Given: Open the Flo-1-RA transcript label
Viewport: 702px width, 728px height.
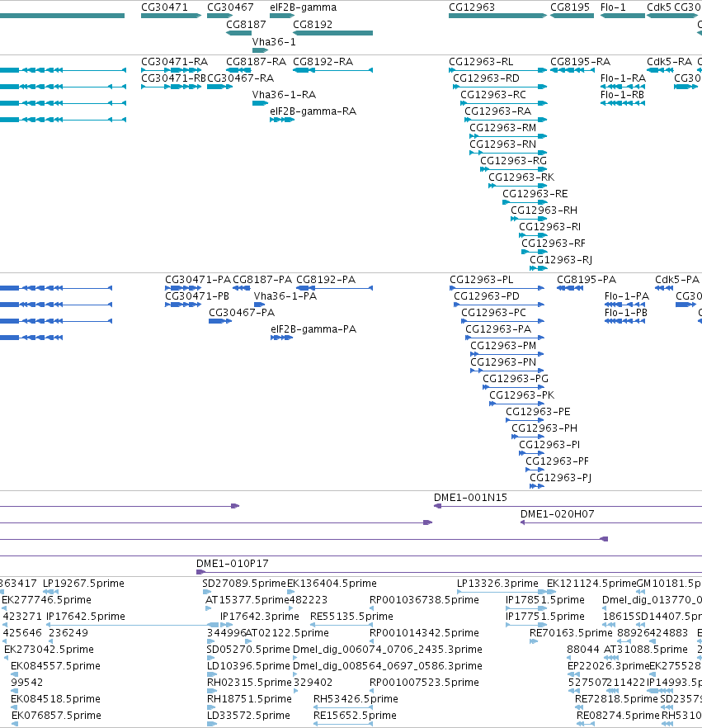Looking at the screenshot, I should click(623, 78).
